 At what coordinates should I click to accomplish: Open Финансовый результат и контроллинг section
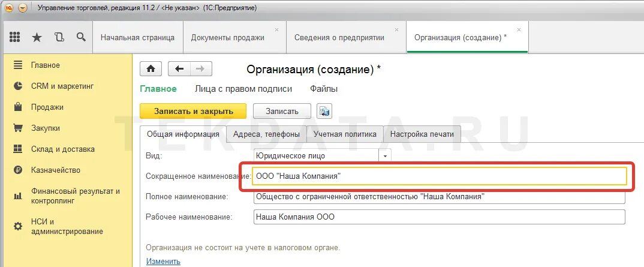(76, 196)
